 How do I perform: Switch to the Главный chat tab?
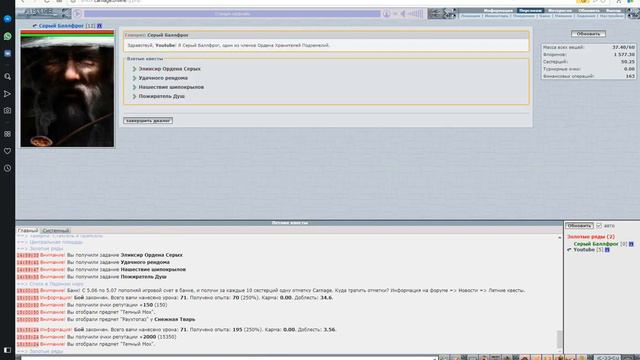(x=28, y=231)
